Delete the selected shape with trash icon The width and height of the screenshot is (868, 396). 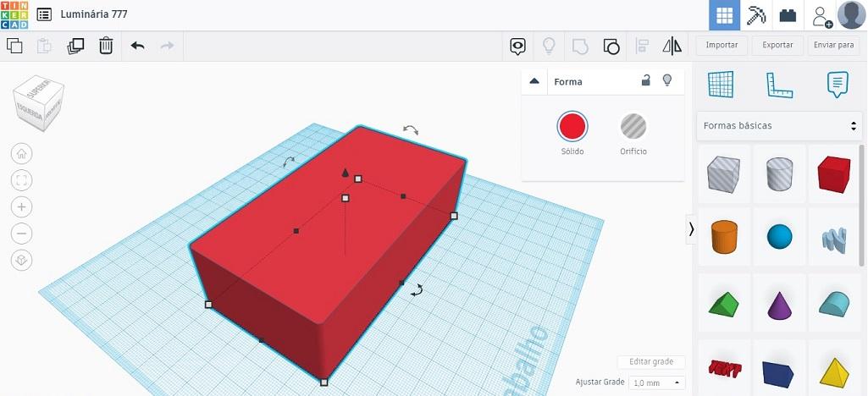(106, 46)
